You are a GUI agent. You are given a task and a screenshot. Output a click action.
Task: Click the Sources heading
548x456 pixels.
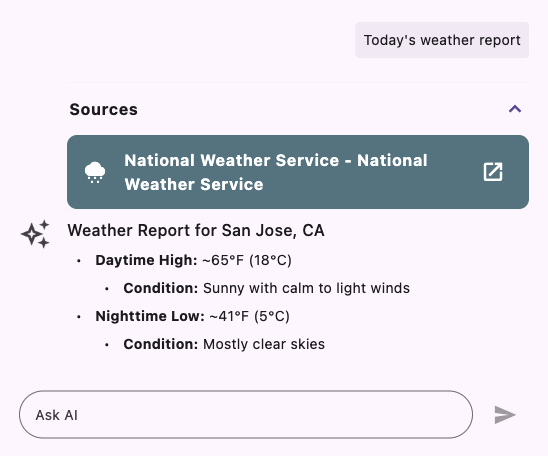[x=103, y=109]
